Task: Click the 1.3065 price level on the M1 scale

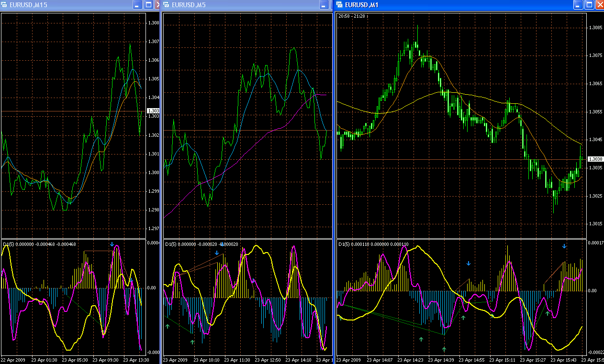Action: 595,84
